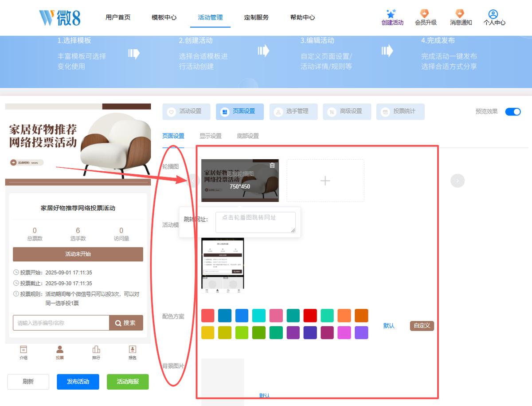Open the 显示设置 sub-tab
This screenshot has height=406, width=532.
tap(211, 136)
